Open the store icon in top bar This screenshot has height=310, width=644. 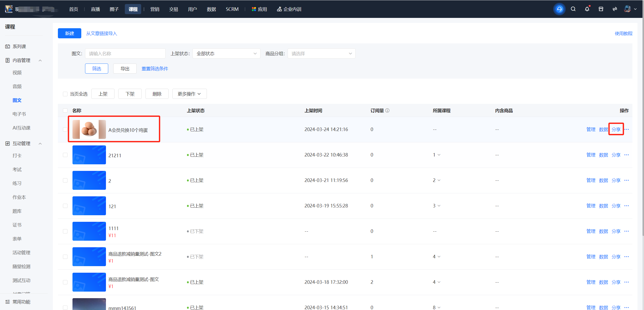pyautogui.click(x=601, y=9)
